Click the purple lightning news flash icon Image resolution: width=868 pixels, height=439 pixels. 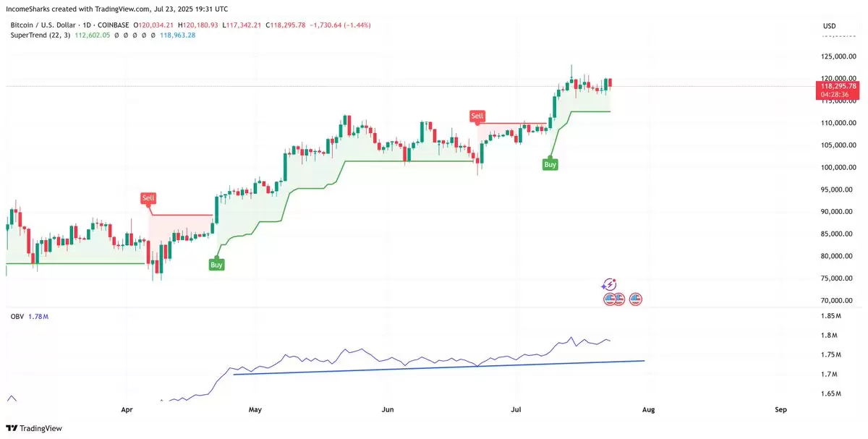coord(609,285)
